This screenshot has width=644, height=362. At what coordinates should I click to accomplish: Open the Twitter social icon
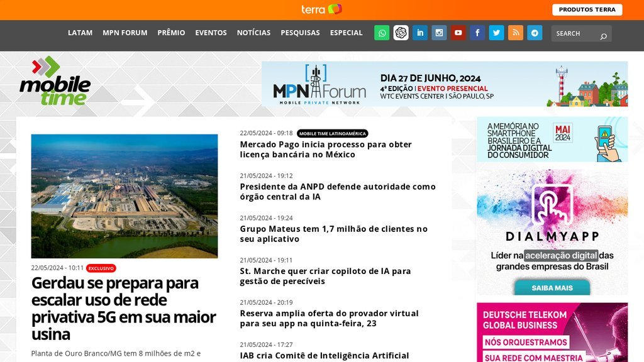[x=496, y=33]
